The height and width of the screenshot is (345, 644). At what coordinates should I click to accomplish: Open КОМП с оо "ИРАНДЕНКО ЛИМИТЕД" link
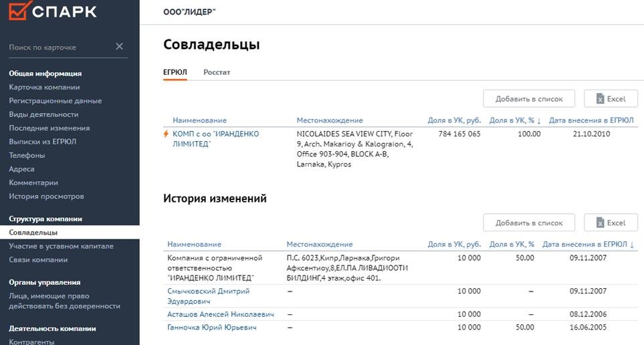coord(215,139)
